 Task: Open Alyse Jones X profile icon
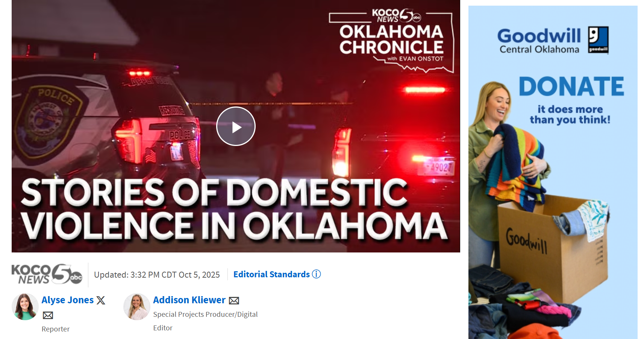coord(101,300)
